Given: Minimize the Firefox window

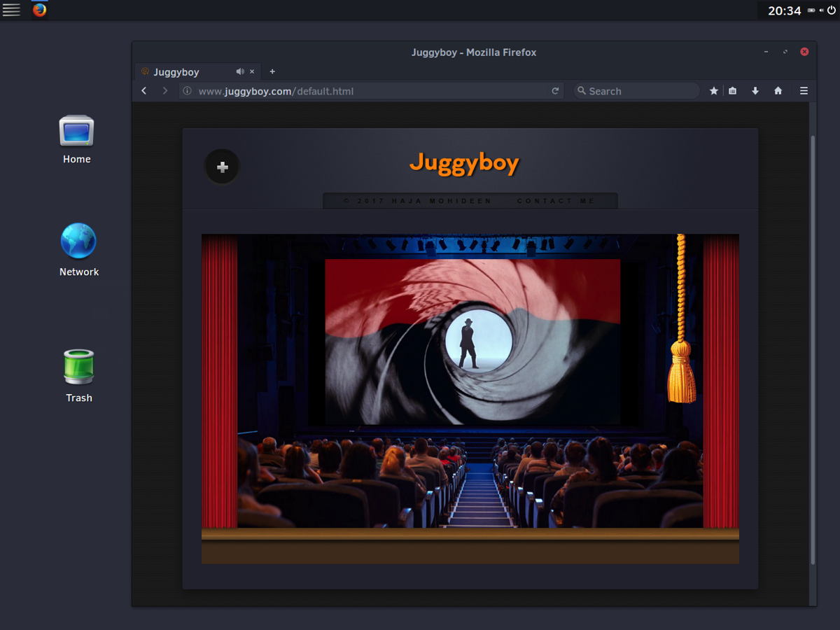Looking at the screenshot, I should tap(766, 52).
